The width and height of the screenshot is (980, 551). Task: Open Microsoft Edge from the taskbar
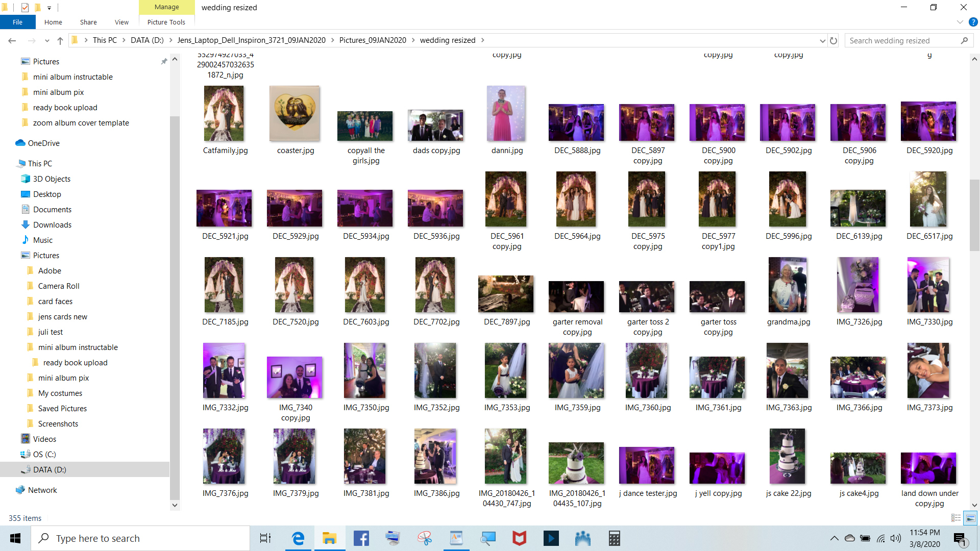[x=298, y=538]
